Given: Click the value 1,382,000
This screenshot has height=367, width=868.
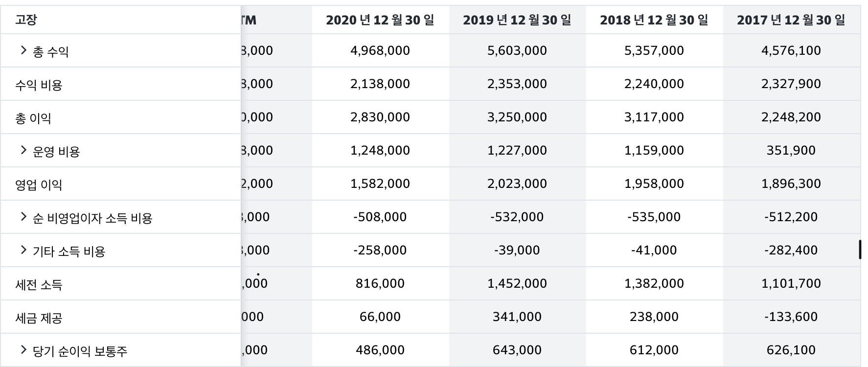Looking at the screenshot, I should (x=654, y=283).
